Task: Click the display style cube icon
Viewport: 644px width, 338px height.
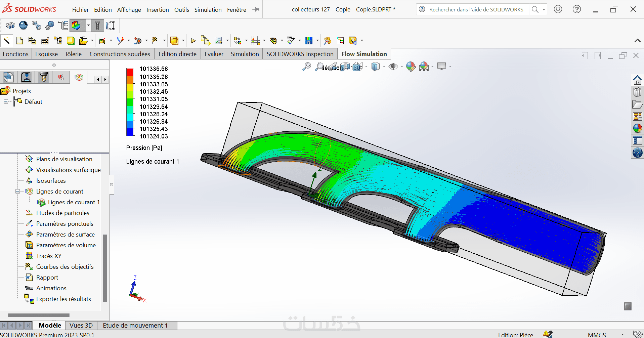Action: coord(375,67)
